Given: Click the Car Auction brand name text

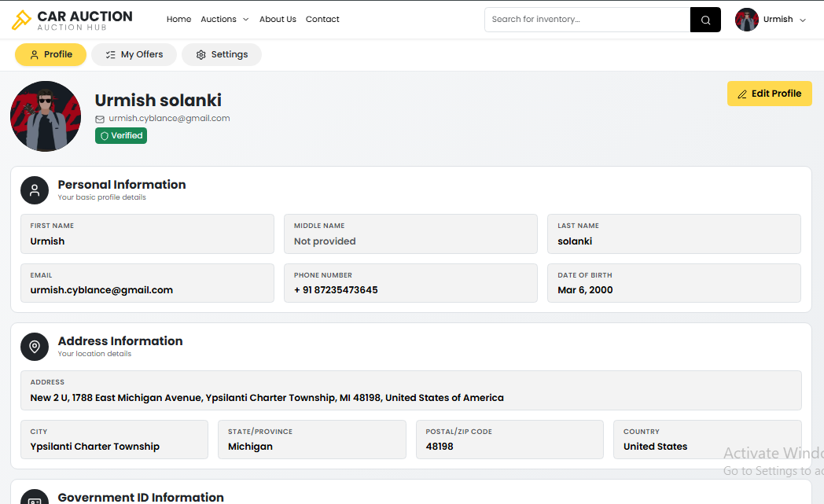Looking at the screenshot, I should point(85,17).
